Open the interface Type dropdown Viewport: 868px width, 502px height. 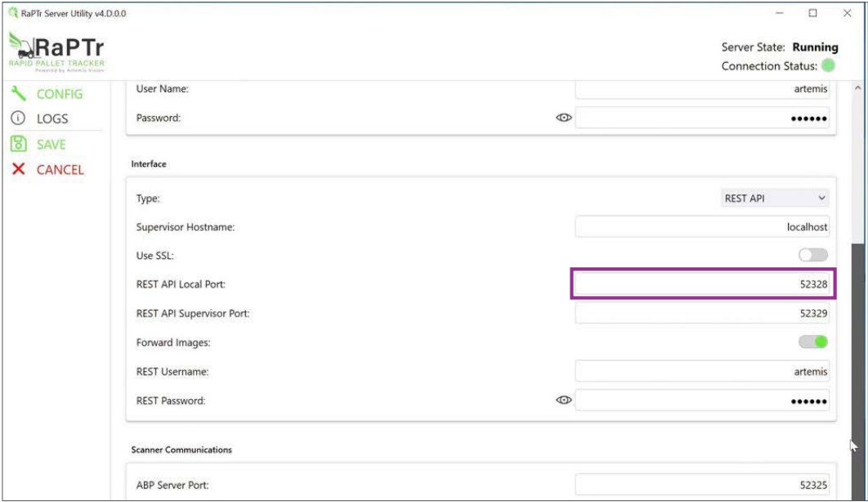[x=775, y=198]
